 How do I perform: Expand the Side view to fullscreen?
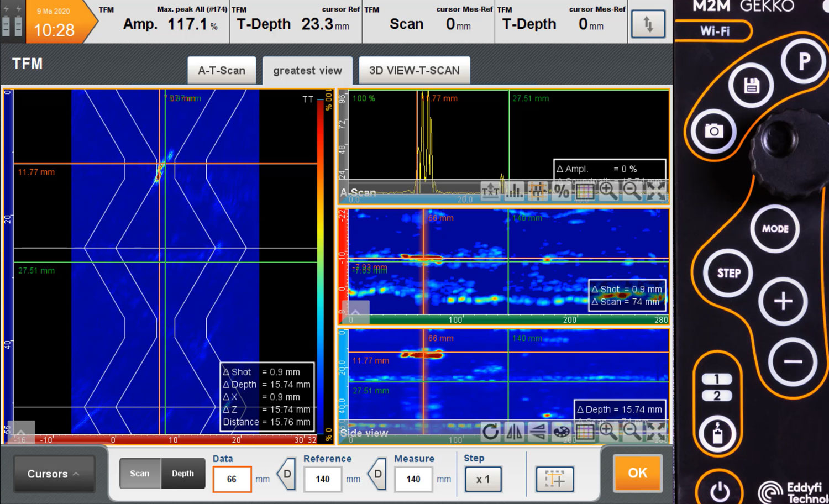[656, 432]
